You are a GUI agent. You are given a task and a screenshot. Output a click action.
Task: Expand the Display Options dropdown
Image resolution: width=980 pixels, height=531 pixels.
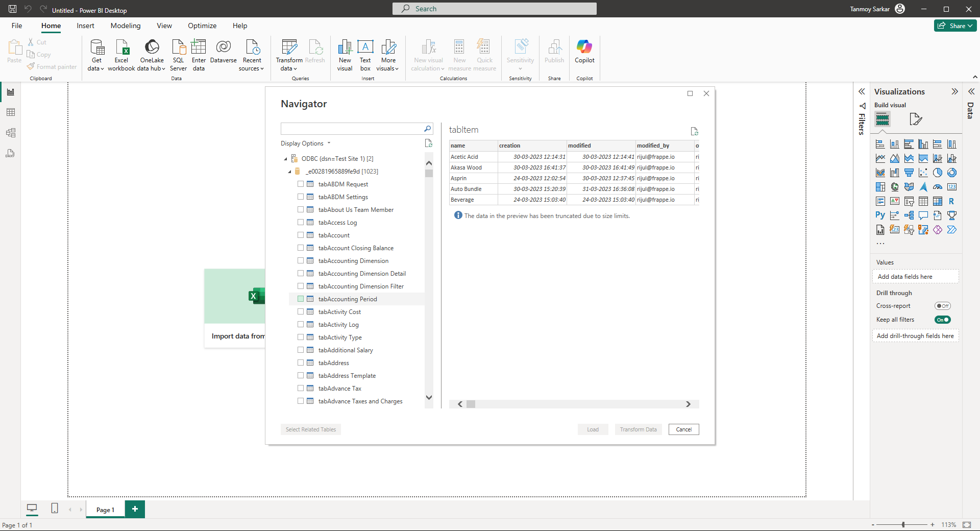[x=306, y=143]
